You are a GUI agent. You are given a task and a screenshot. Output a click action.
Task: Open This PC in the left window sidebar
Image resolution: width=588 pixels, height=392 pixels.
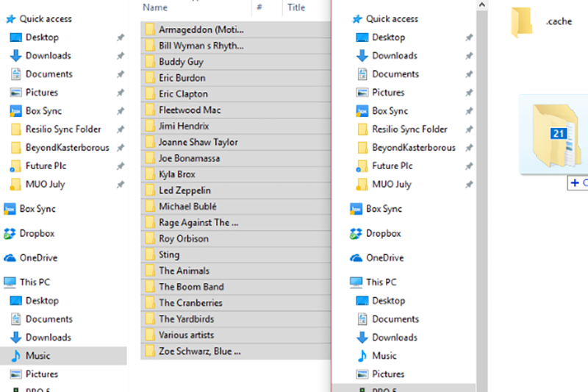point(34,282)
